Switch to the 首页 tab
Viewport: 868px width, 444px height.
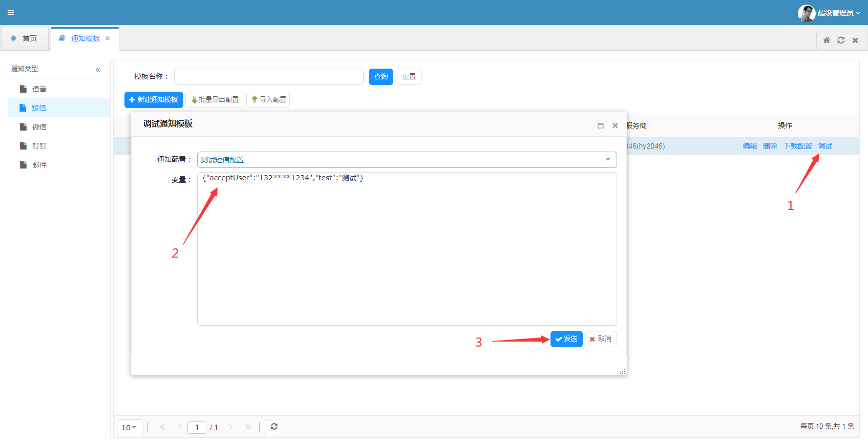pos(25,38)
